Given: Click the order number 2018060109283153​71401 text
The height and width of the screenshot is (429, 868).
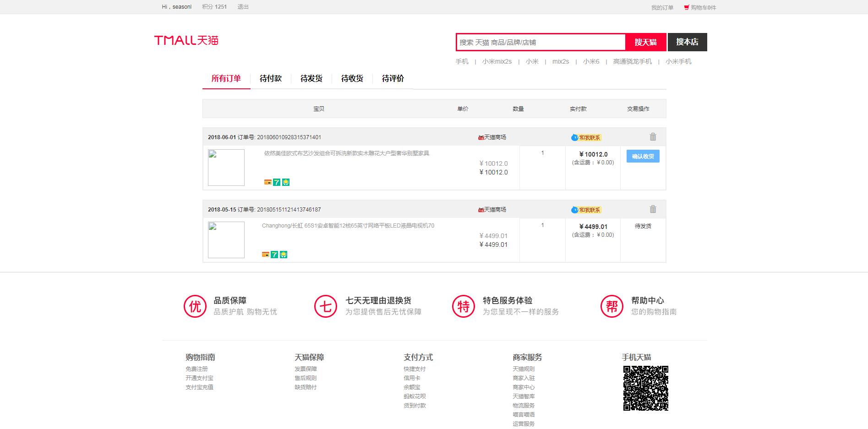Looking at the screenshot, I should point(289,137).
